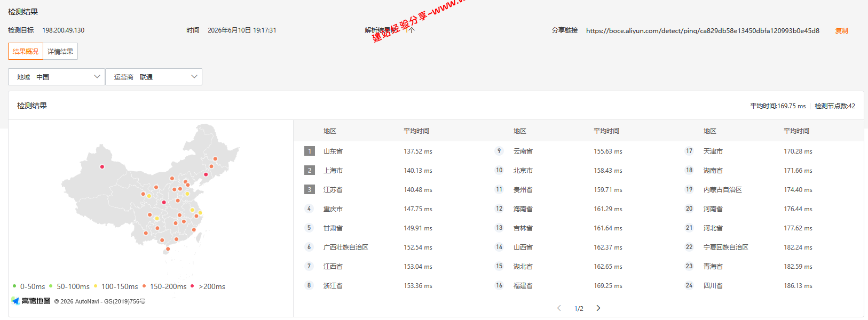Click the 150-200ms legend label
Viewport: 868px width, 320px height.
[x=168, y=286]
